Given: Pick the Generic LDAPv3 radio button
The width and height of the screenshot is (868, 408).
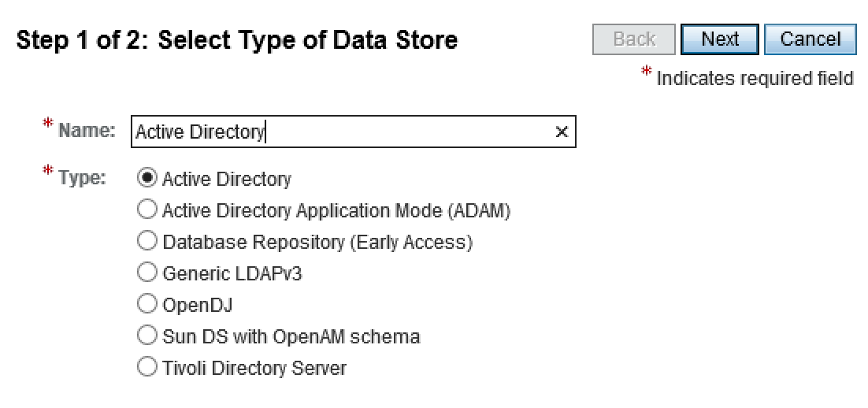Looking at the screenshot, I should pos(147,273).
